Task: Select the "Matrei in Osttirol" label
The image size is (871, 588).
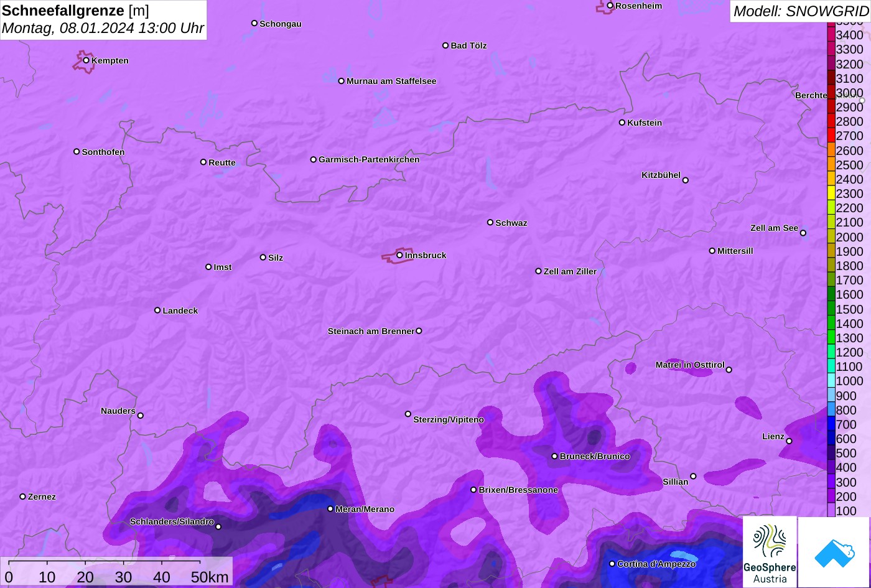Action: tap(690, 365)
